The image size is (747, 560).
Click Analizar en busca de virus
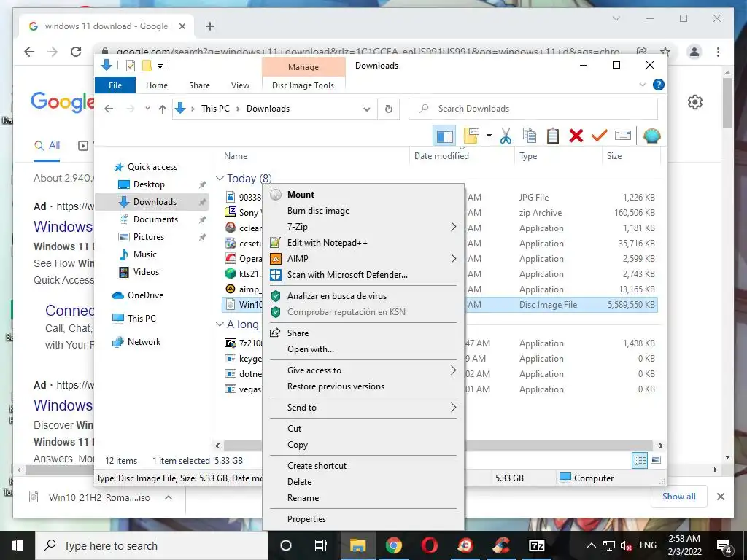coord(363,296)
